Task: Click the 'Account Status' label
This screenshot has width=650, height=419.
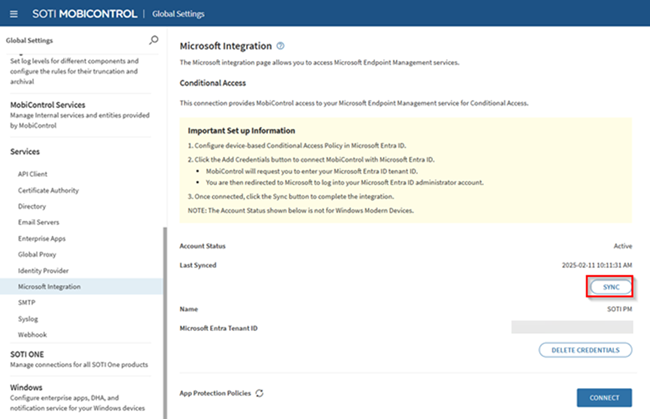Action: (202, 246)
